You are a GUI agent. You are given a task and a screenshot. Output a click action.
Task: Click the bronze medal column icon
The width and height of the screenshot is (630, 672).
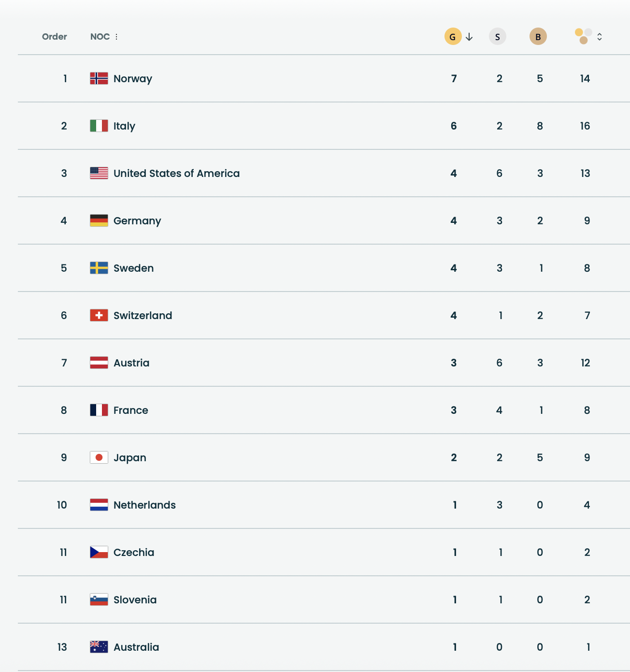pyautogui.click(x=538, y=37)
